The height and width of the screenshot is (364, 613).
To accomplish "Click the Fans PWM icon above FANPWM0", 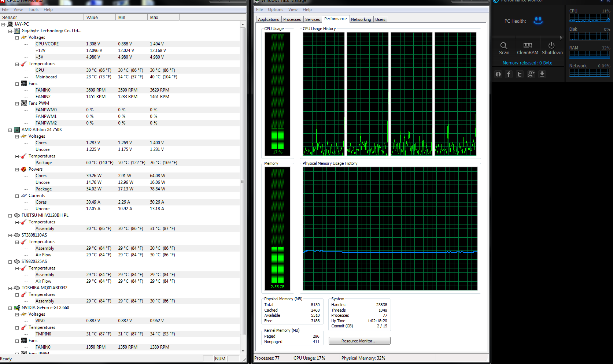I will pos(24,103).
